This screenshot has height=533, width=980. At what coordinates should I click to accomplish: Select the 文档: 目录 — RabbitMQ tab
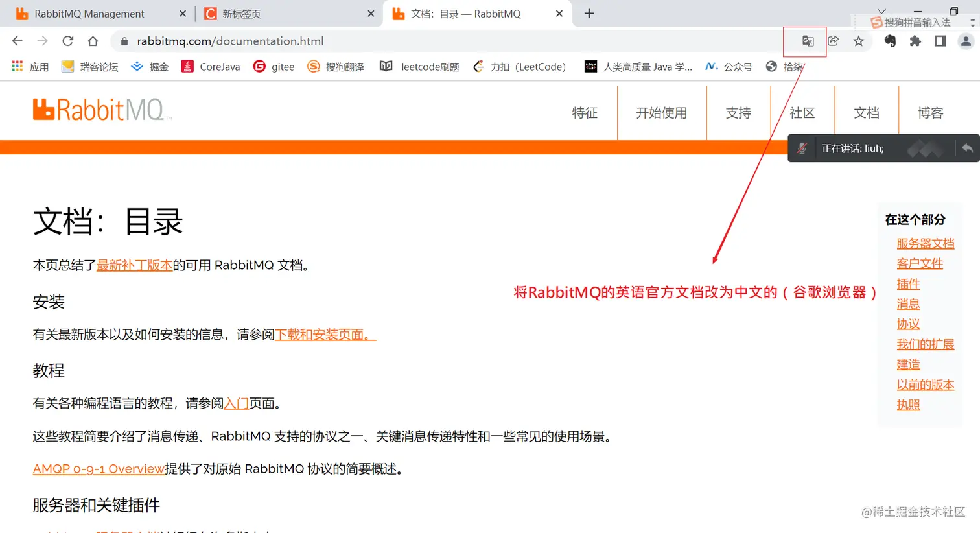tap(465, 14)
